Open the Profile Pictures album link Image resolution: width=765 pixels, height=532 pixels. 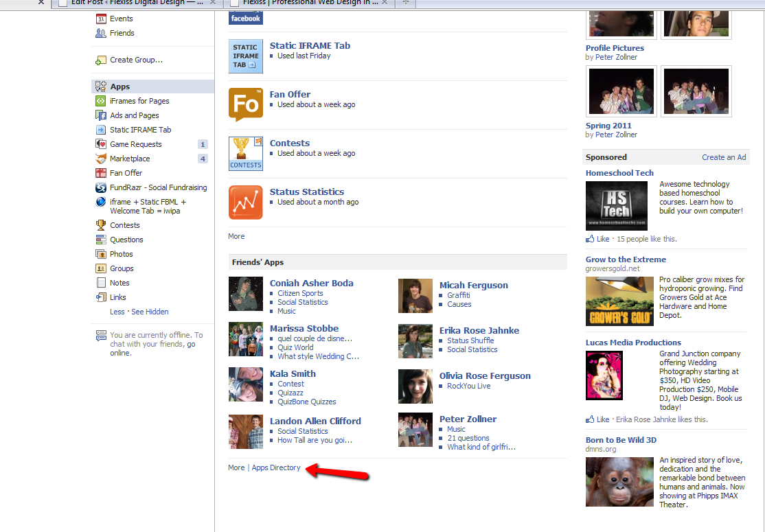(615, 48)
